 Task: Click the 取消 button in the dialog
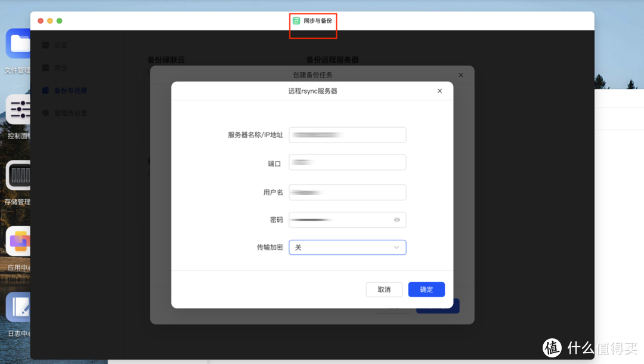[x=384, y=289]
